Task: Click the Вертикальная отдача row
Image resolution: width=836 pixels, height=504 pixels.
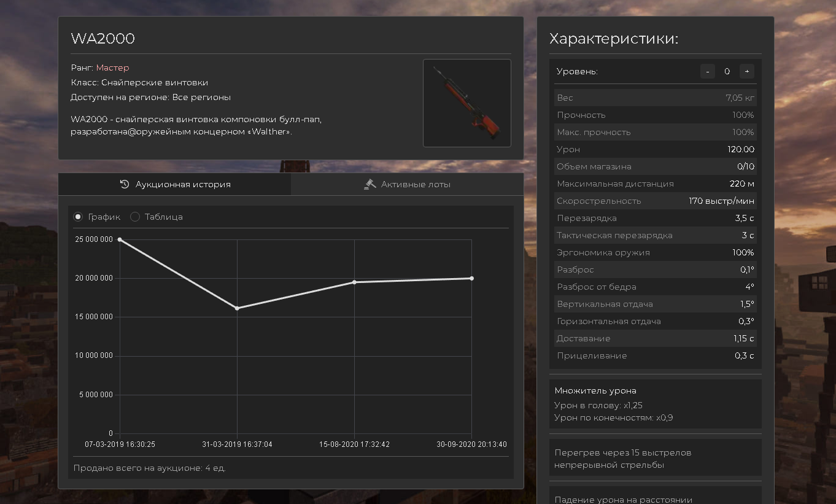Action: click(x=656, y=304)
